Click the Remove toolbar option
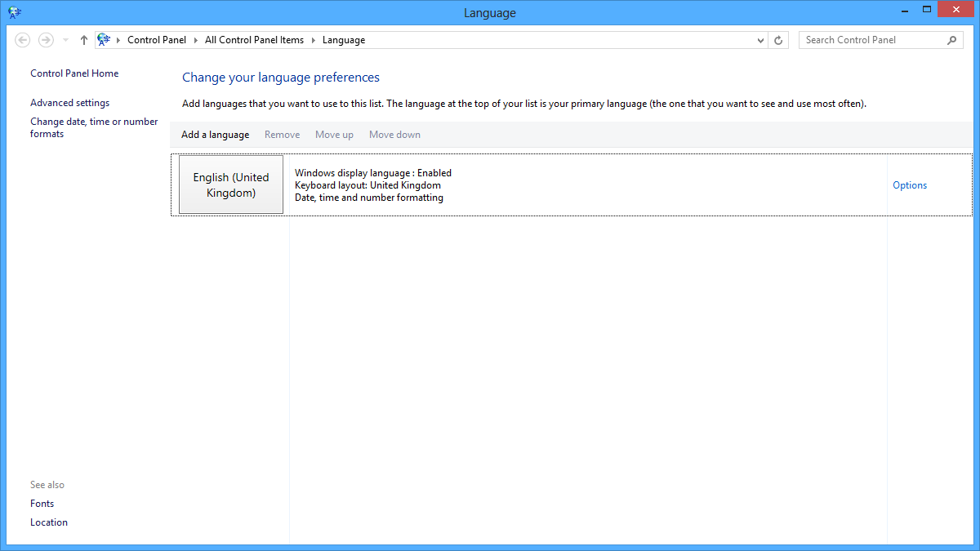 [282, 134]
